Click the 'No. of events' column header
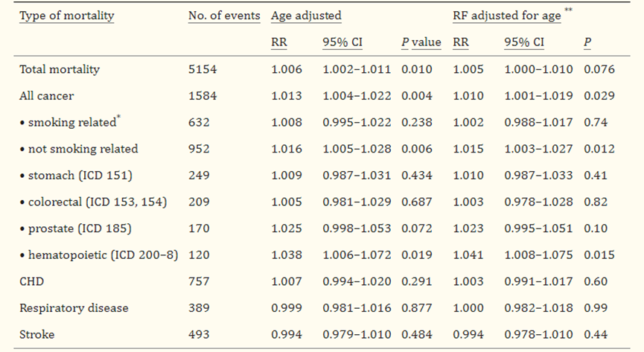 tap(224, 16)
